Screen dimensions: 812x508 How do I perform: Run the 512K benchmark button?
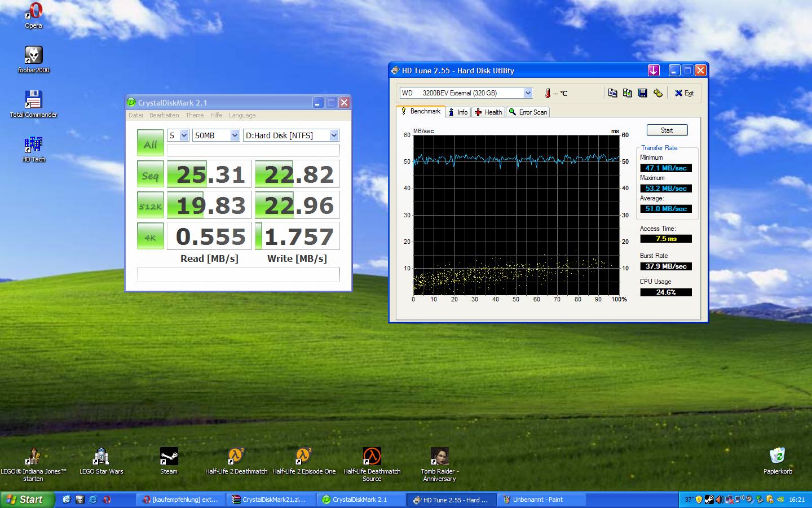point(150,205)
